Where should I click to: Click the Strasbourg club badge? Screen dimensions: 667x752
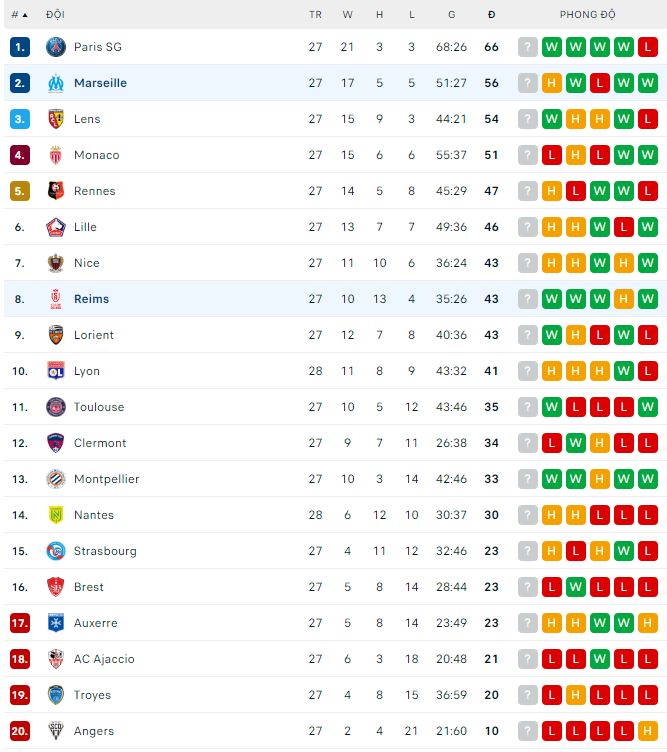[x=56, y=551]
